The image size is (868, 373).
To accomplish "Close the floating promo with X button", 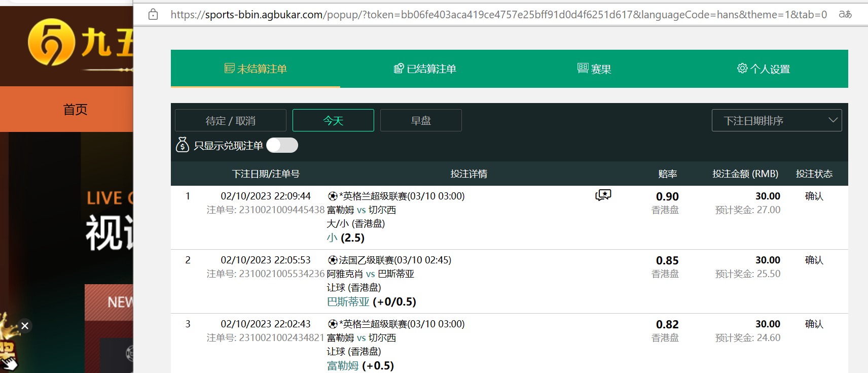I will (x=25, y=326).
